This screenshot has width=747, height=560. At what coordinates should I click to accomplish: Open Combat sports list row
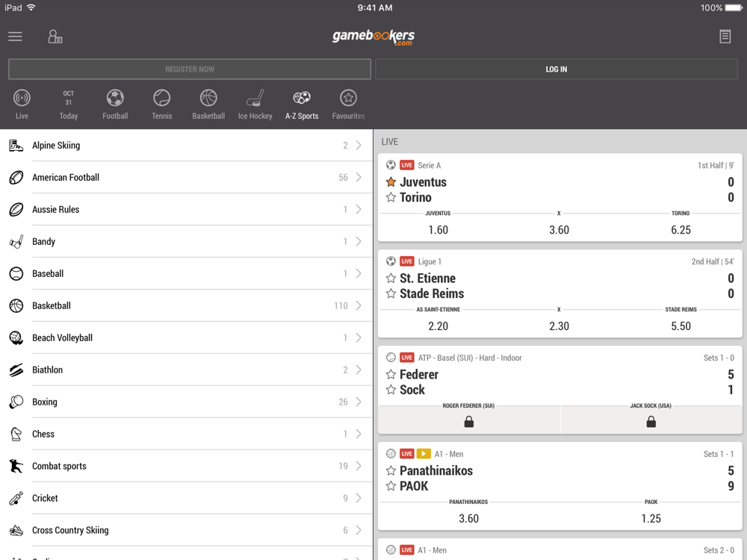pyautogui.click(x=186, y=466)
